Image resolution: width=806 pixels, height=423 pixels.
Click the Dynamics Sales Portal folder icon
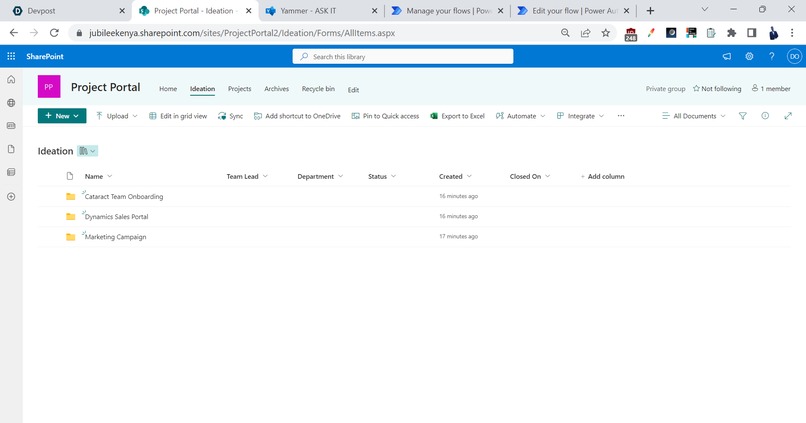pos(71,217)
